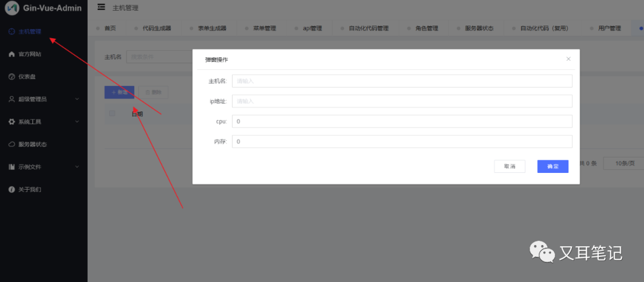The width and height of the screenshot is (644, 282).
Task: Click the 主机管理 sidebar icon
Action: (x=11, y=31)
